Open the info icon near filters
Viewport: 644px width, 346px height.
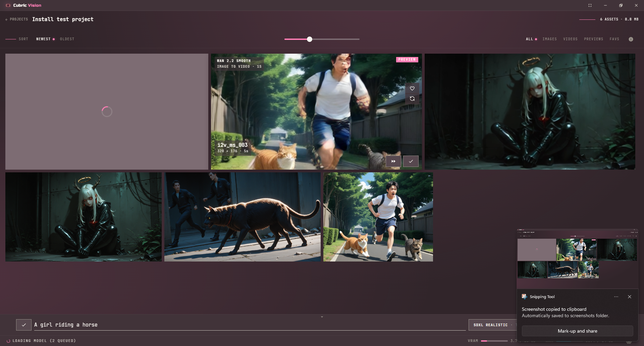click(x=631, y=39)
